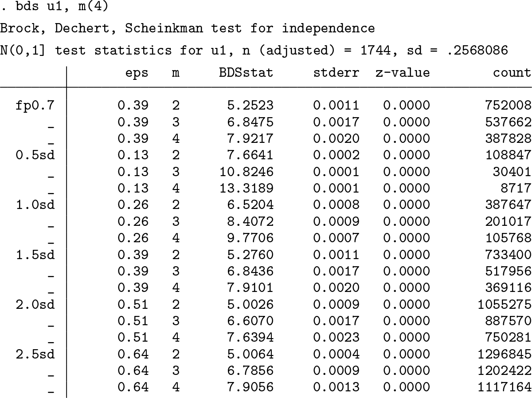Click the count value 752008
Screen dimensions: 532x398
click(508, 106)
